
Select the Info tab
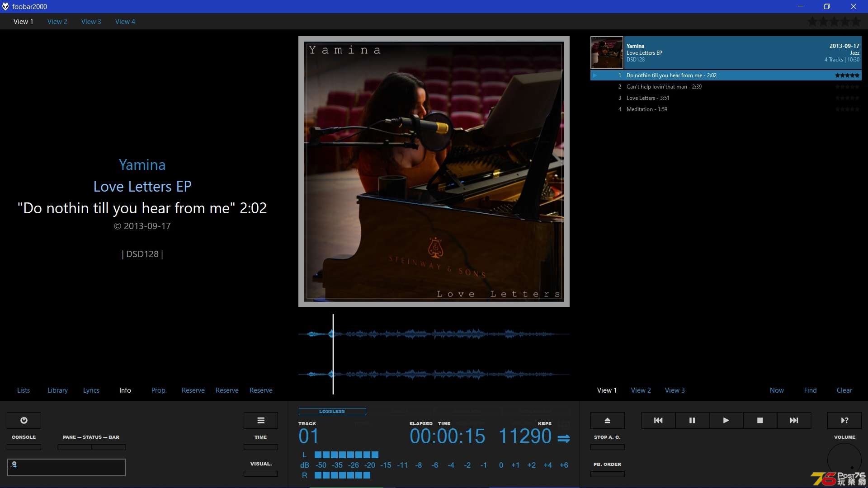pos(125,390)
